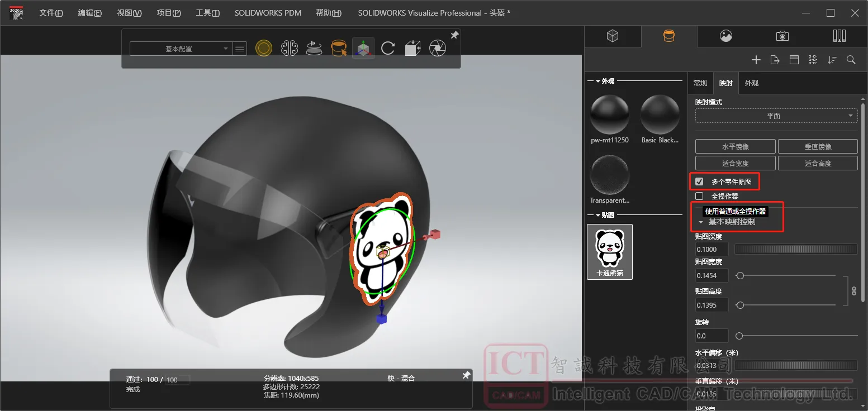The height and width of the screenshot is (411, 868).
Task: Click the 贴图深度 value field 0.1000
Action: point(712,250)
